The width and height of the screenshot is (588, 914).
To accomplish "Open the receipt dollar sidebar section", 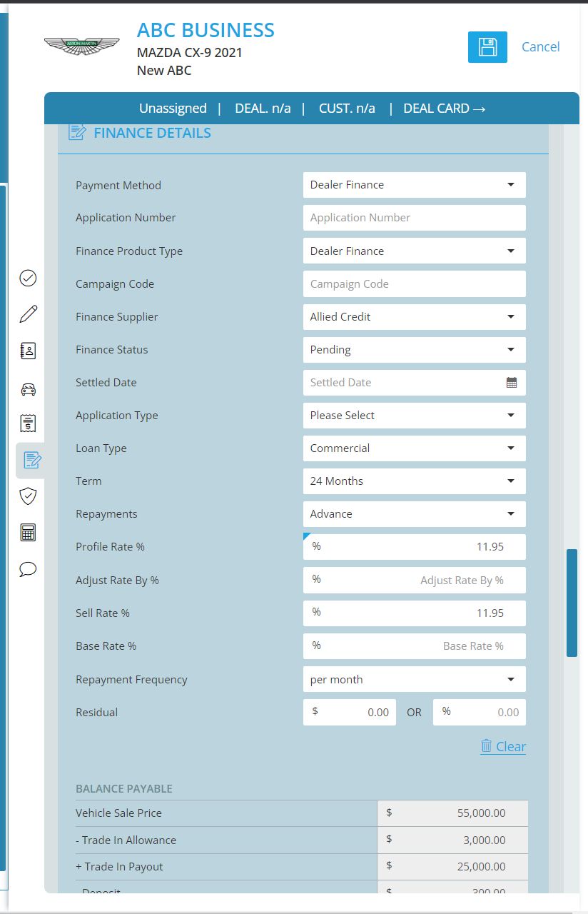I will [28, 423].
